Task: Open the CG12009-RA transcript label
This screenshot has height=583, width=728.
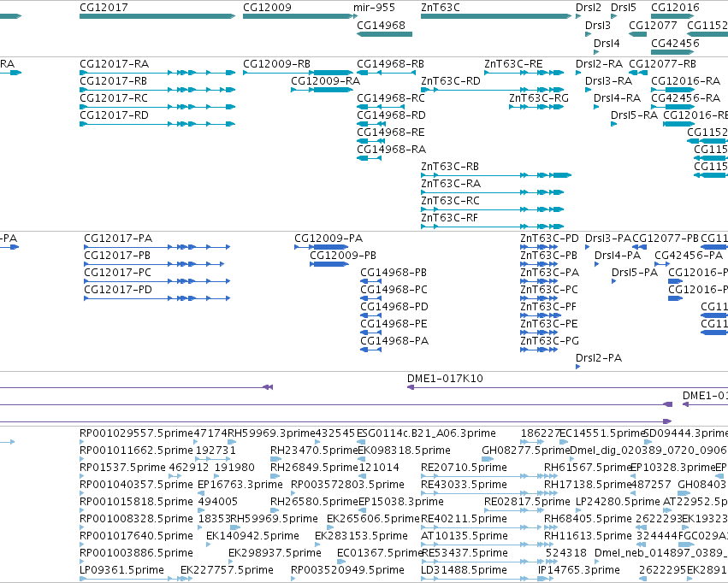Action: pos(325,81)
